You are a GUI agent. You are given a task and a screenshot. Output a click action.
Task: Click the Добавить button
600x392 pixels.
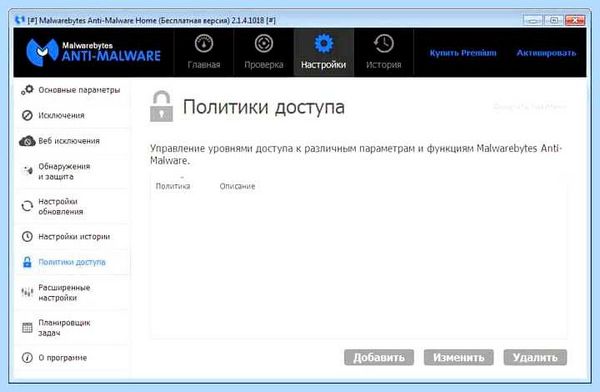point(379,358)
